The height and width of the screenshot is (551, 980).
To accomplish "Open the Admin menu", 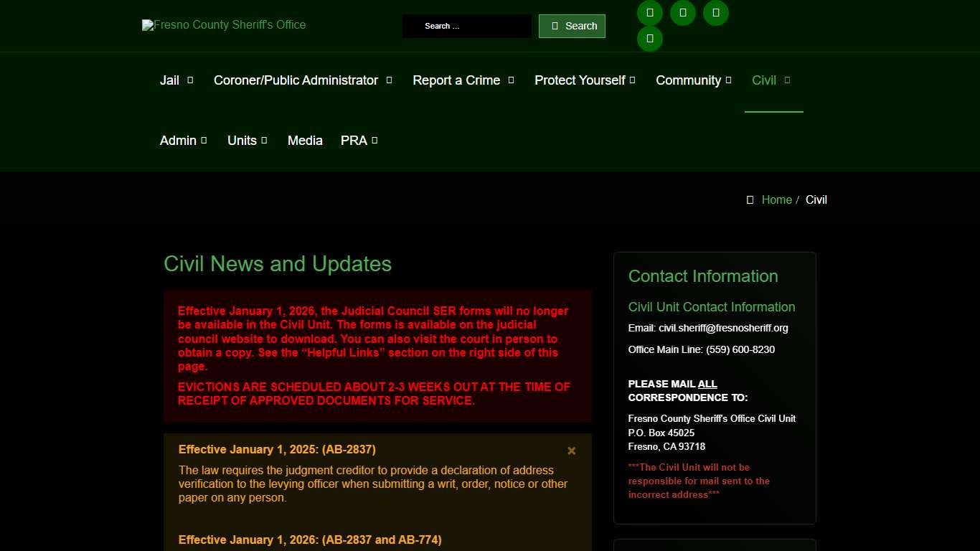I will (x=183, y=141).
